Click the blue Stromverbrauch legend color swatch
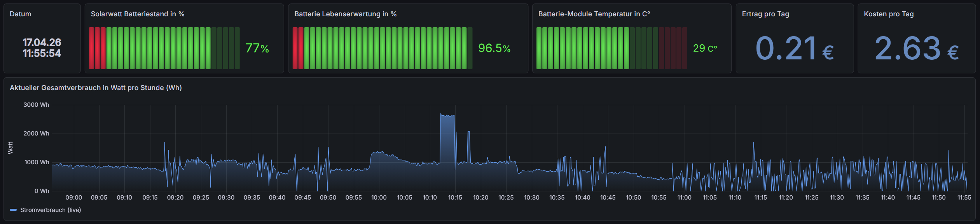The width and height of the screenshot is (980, 224). pos(13,210)
